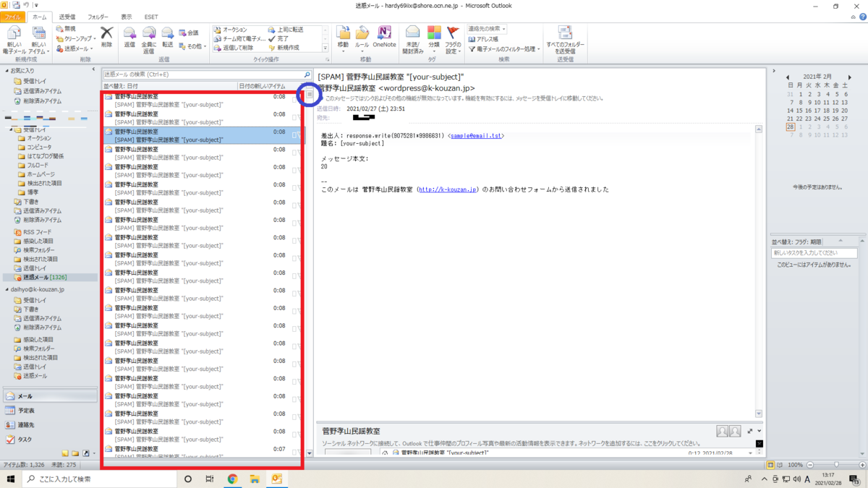Viewport: 868px width, 488px height.
Task: Open Task View on the taskbar
Action: [210, 479]
